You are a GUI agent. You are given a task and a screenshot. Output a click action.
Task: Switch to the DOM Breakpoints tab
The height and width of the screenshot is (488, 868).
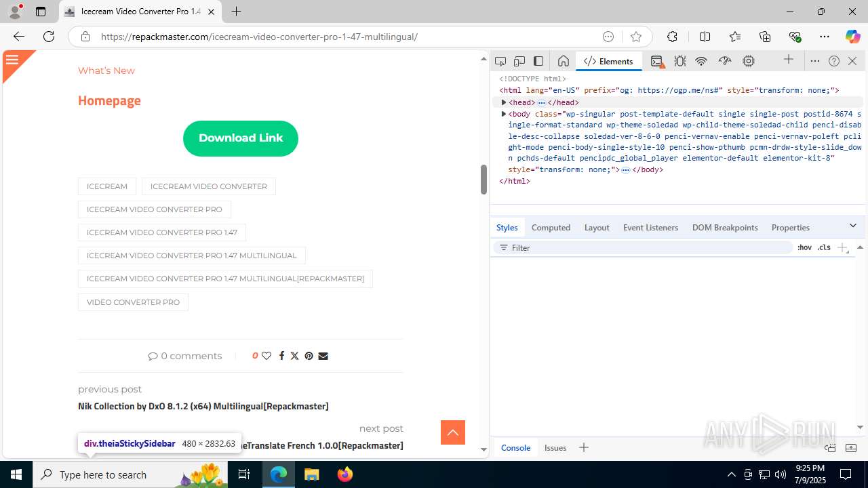(725, 227)
